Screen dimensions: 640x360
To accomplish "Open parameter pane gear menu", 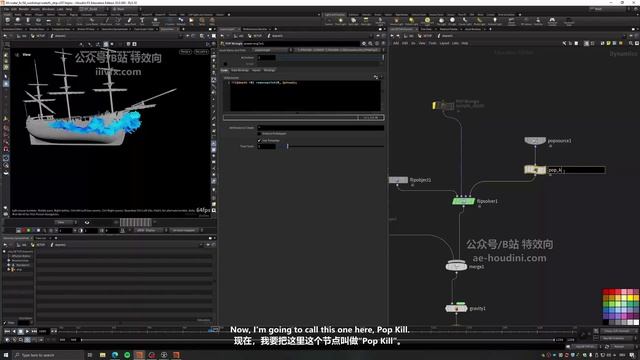I will coord(364,43).
